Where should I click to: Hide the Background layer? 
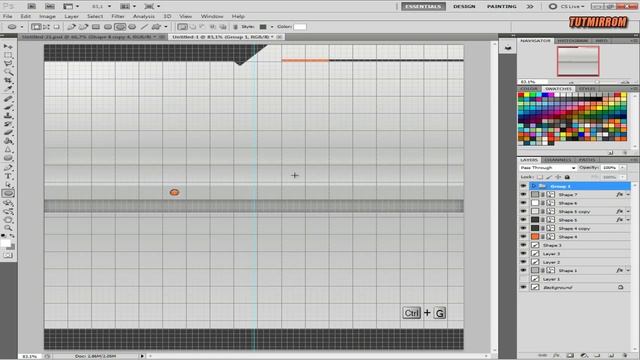coord(523,287)
